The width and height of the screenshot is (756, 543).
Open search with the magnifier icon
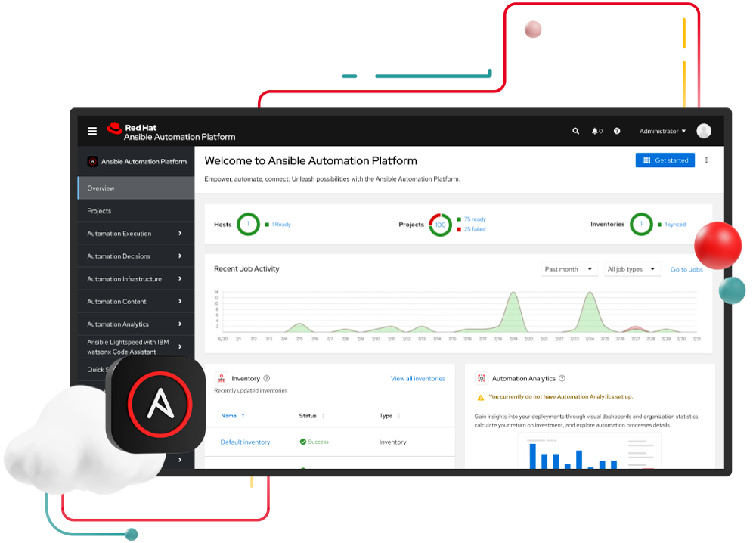[x=575, y=131]
